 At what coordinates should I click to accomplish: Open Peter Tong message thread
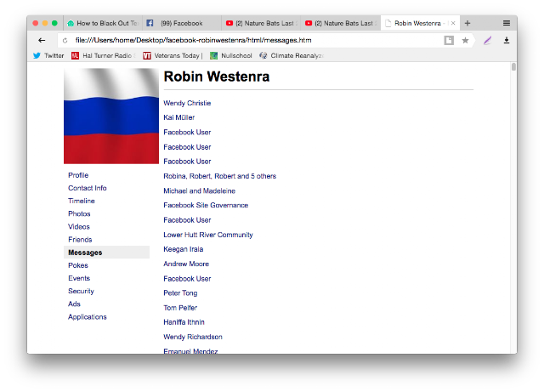pos(180,293)
